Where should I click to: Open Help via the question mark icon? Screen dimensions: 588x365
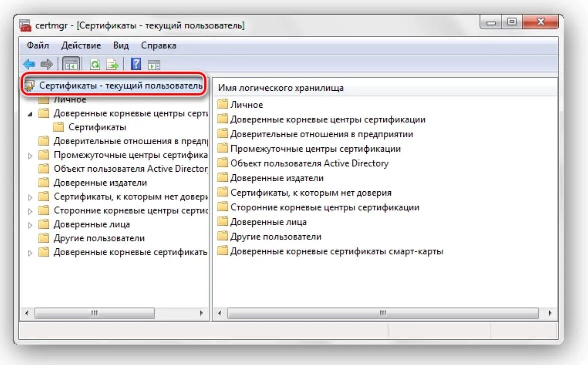[136, 64]
